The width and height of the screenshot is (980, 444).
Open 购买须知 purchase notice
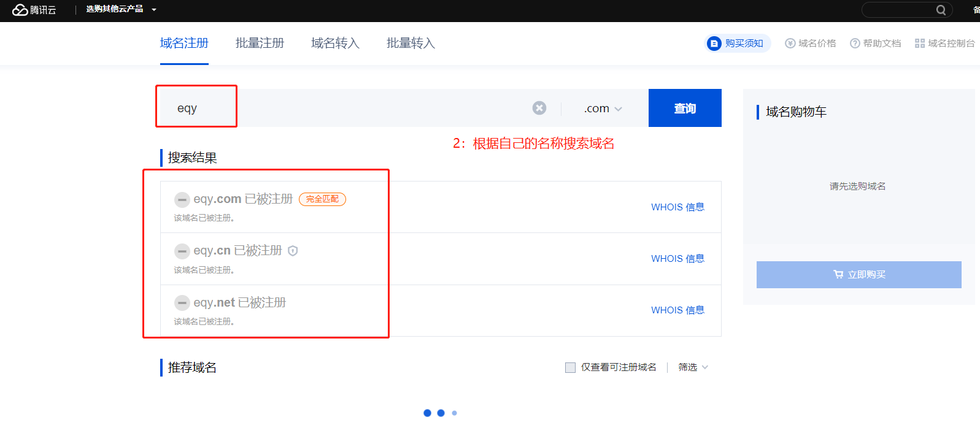click(738, 44)
